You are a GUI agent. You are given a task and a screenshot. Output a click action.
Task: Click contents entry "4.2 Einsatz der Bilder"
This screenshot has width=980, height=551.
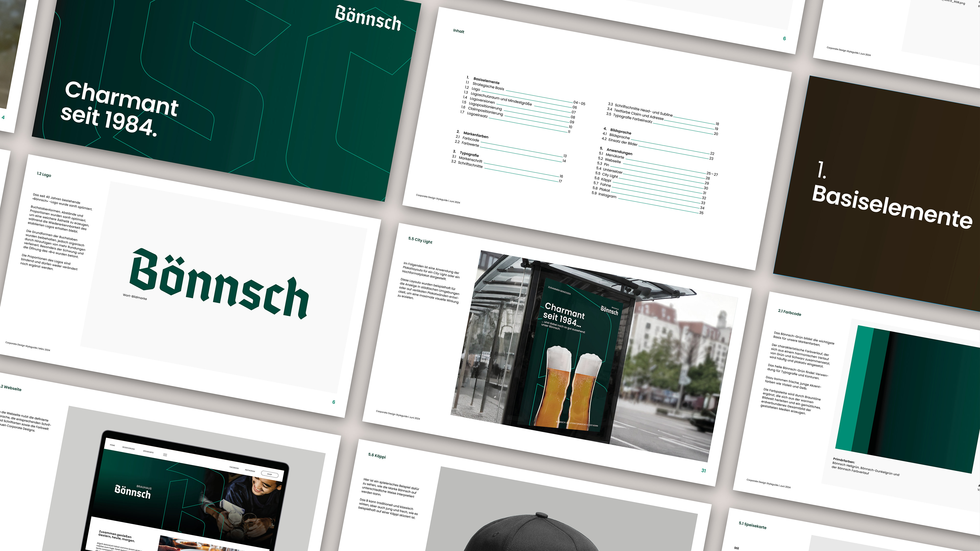pyautogui.click(x=619, y=142)
